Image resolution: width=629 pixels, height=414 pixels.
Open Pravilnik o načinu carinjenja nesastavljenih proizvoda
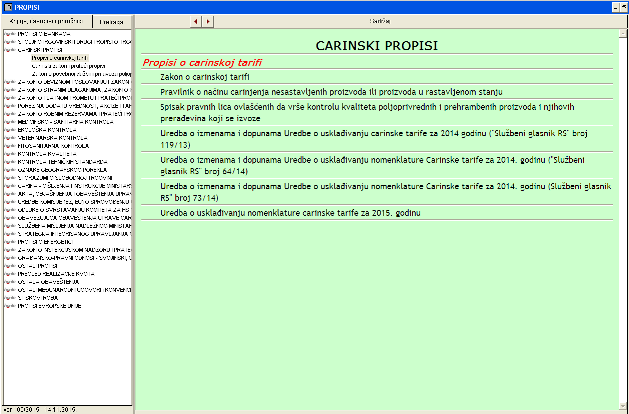pyautogui.click(x=331, y=92)
